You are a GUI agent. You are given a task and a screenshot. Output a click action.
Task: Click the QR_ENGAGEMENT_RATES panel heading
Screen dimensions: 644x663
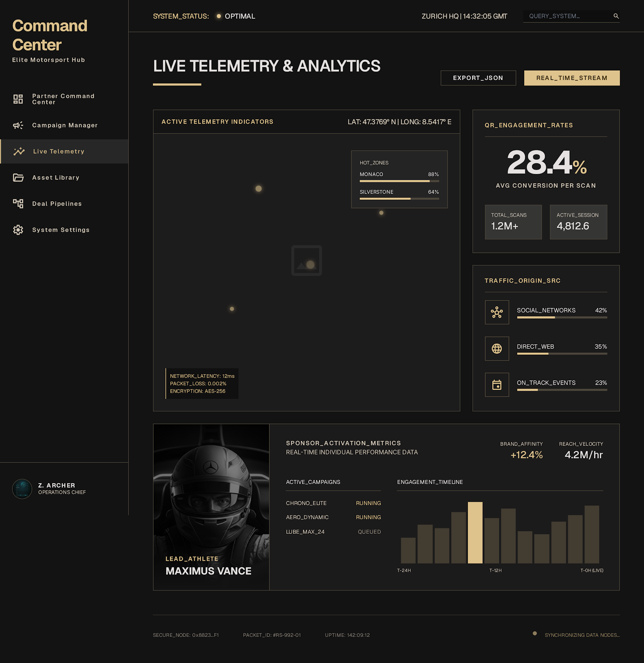pos(529,125)
